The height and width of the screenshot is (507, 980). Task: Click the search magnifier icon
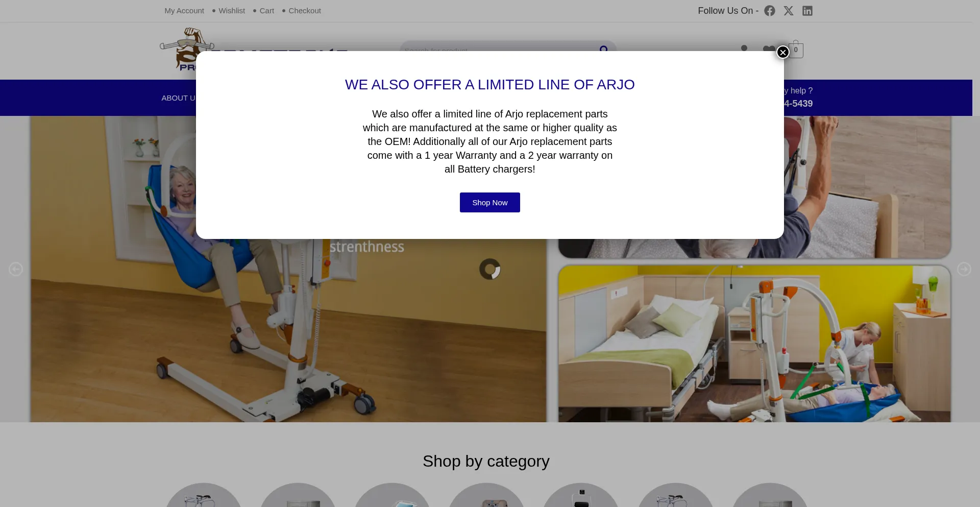pos(603,49)
